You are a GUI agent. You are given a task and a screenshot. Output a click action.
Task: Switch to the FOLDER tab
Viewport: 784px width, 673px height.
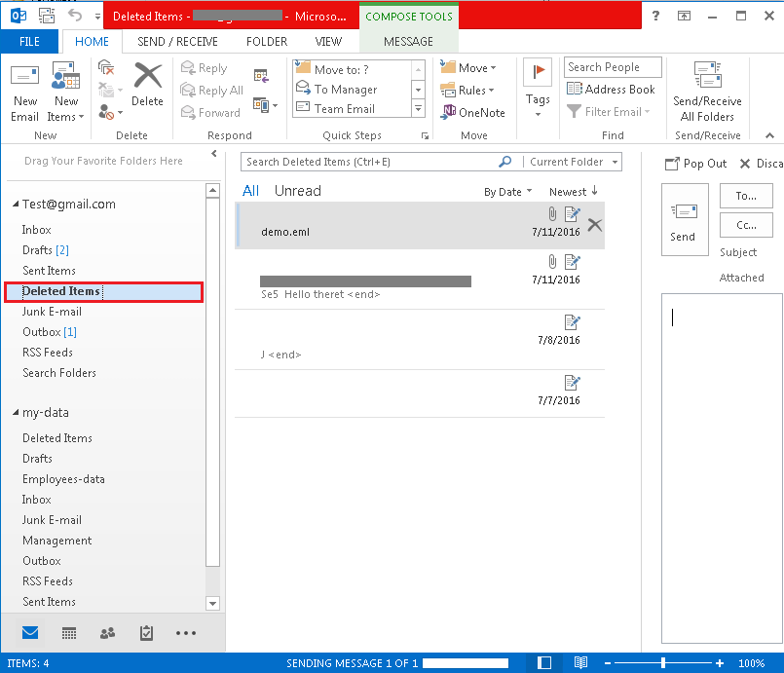coord(267,42)
